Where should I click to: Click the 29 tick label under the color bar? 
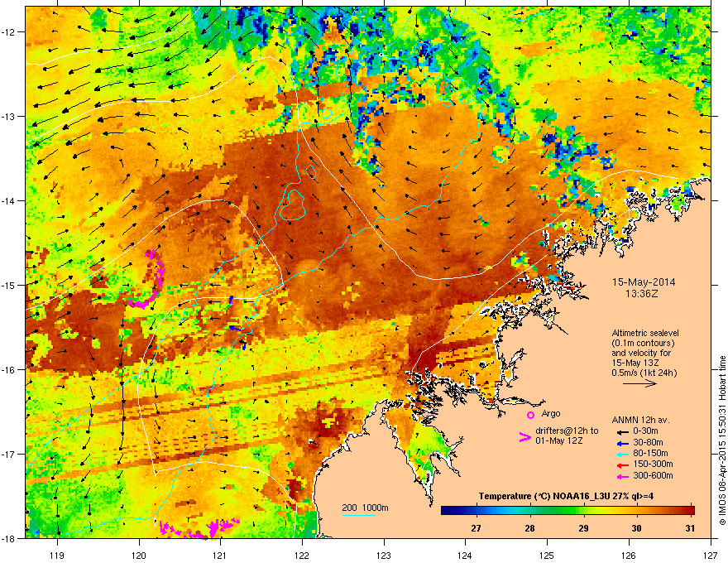click(583, 528)
